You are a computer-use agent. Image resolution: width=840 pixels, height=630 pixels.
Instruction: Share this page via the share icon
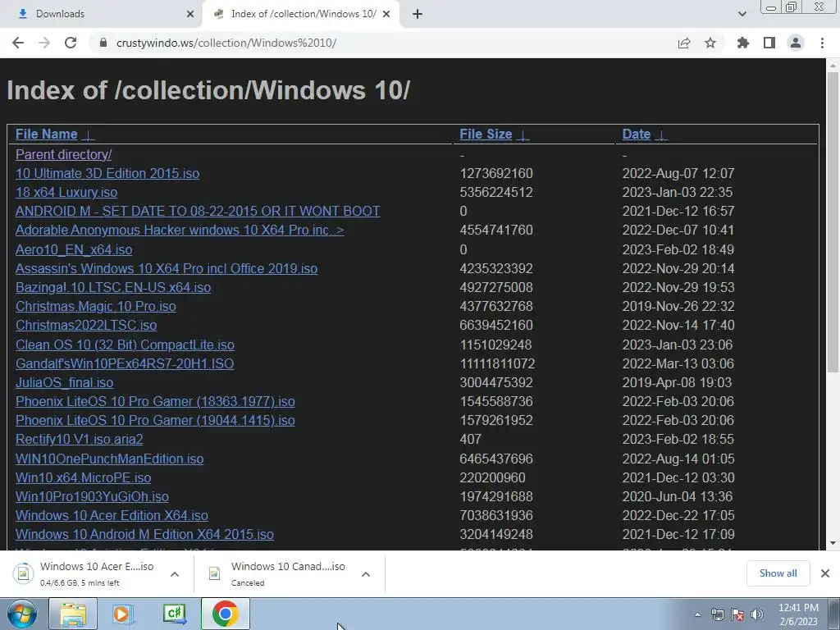click(684, 43)
